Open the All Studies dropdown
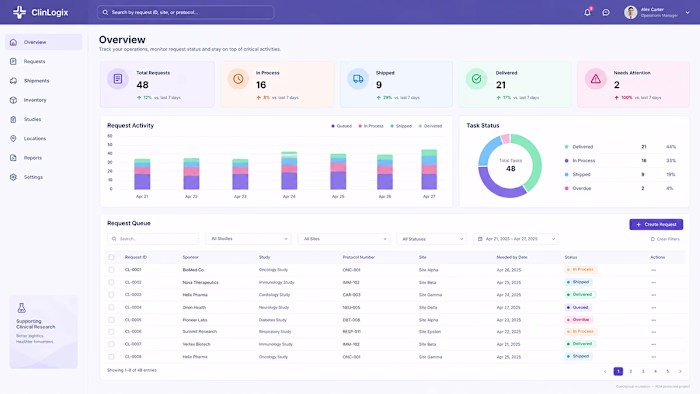 248,239
